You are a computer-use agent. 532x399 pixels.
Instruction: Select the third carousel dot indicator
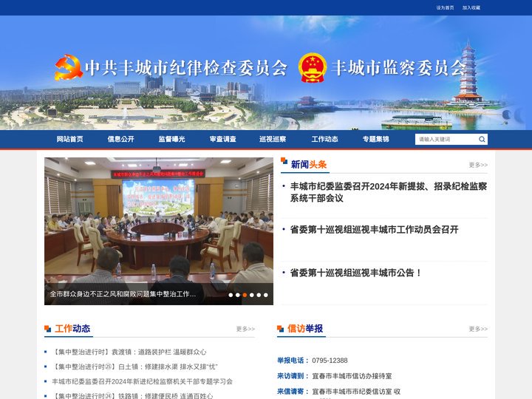point(245,295)
